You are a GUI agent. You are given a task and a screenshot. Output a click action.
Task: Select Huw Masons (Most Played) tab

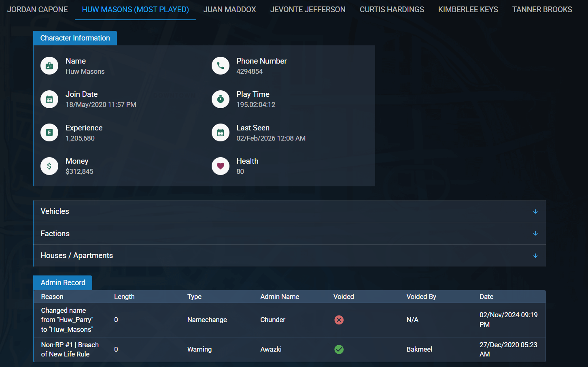[136, 9]
